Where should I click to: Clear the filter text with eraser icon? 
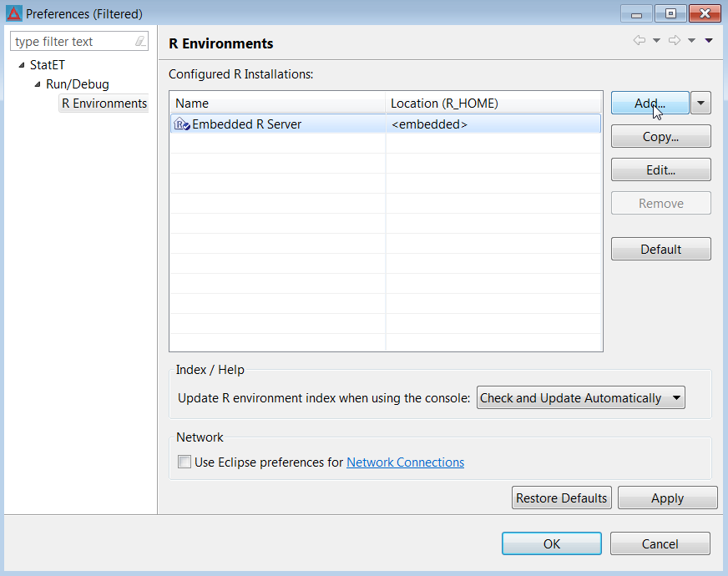pos(140,41)
